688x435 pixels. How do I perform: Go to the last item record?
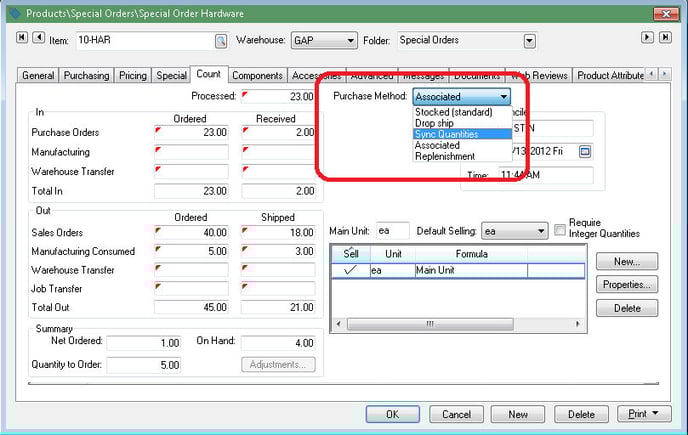coord(665,37)
